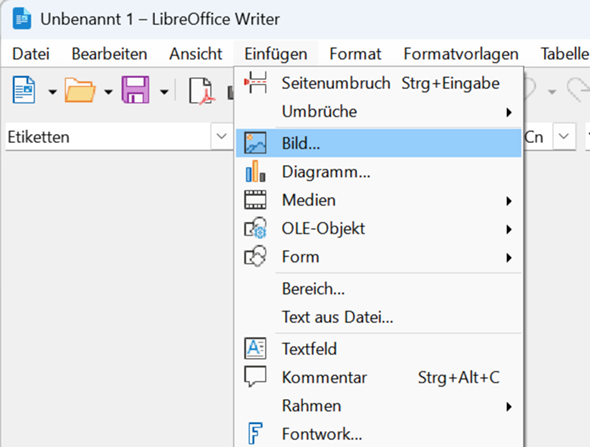Expand the Umbrüche submenu
Image resolution: width=590 pixels, height=447 pixels.
point(379,111)
